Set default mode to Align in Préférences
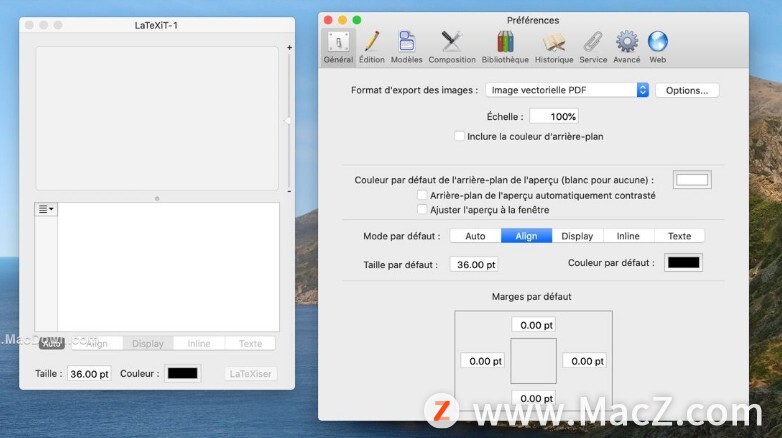This screenshot has height=438, width=782. tap(526, 236)
